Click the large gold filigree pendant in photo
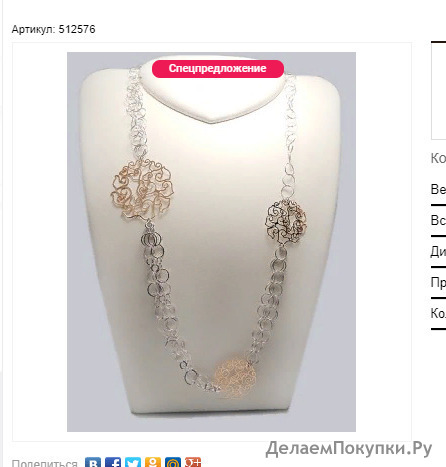Image resolution: width=446 pixels, height=467 pixels. 142,189
